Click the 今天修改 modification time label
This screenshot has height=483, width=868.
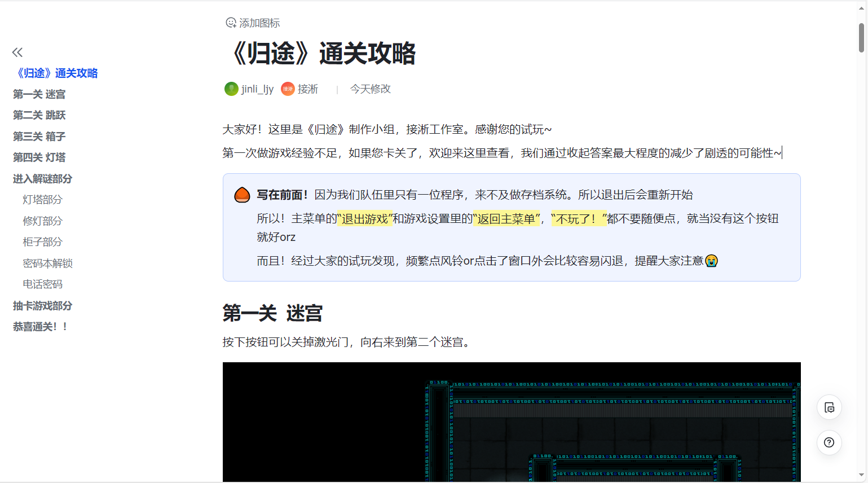370,89
